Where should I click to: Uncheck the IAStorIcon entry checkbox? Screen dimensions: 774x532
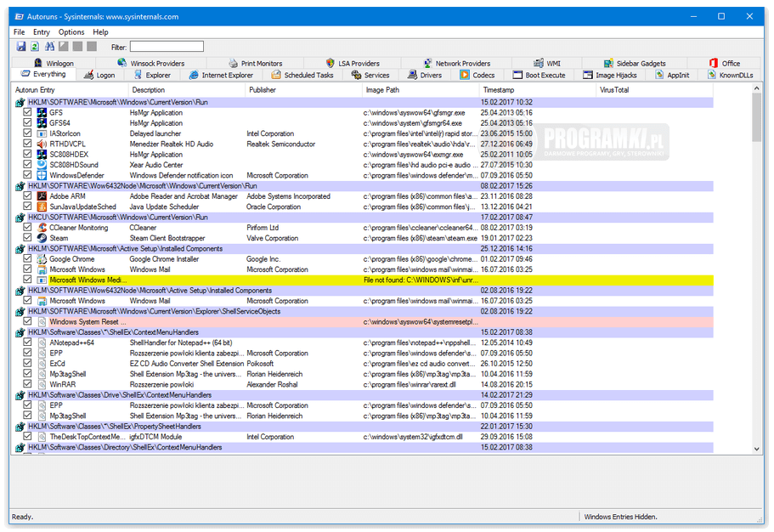click(x=28, y=133)
